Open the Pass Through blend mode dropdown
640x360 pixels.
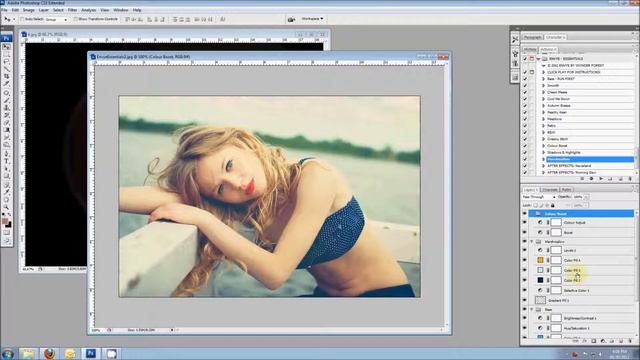coord(539,197)
